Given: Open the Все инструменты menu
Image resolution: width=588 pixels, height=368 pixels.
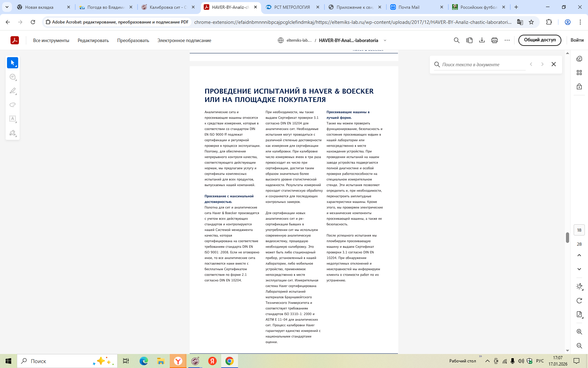Looking at the screenshot, I should point(51,40).
